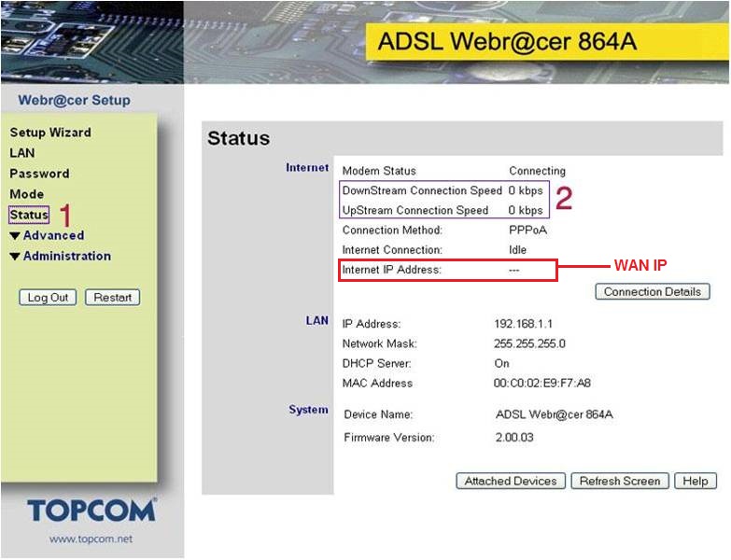
Task: Select the LAN IP 192.168.1.1 value
Action: pyautogui.click(x=523, y=324)
